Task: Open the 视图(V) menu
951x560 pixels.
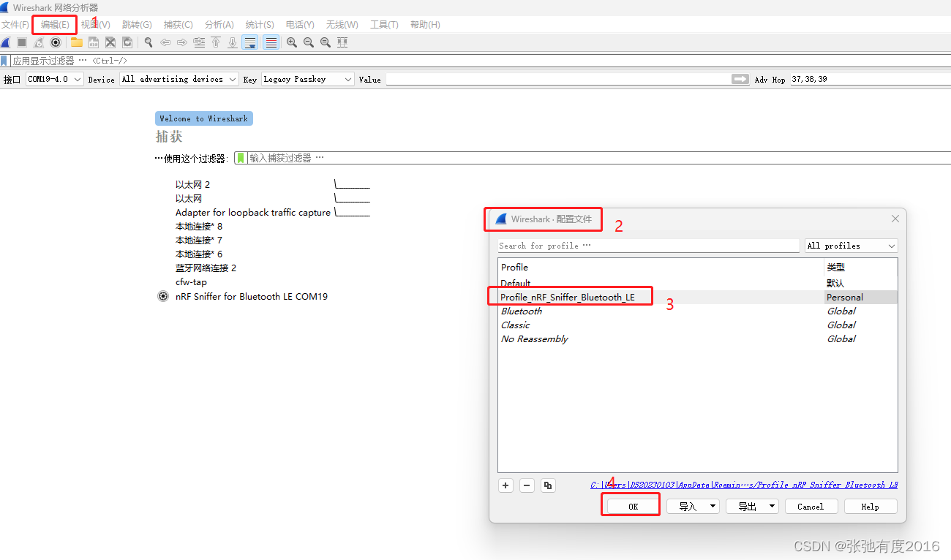Action: point(96,24)
